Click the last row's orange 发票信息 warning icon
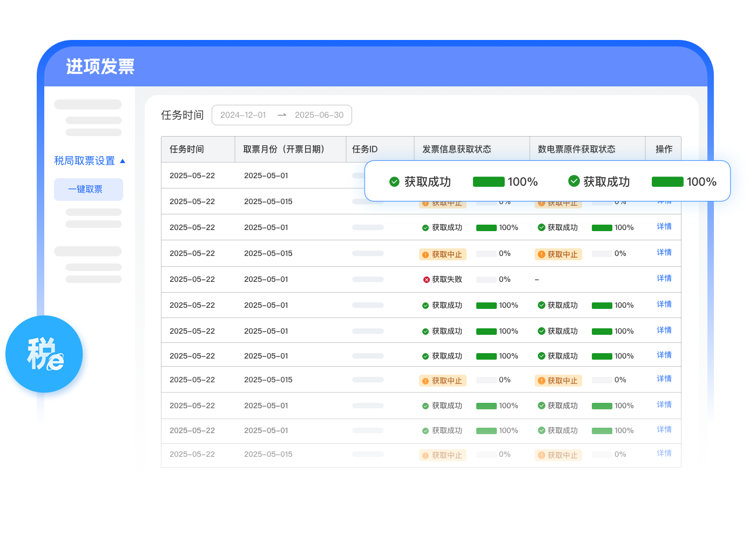 (426, 455)
